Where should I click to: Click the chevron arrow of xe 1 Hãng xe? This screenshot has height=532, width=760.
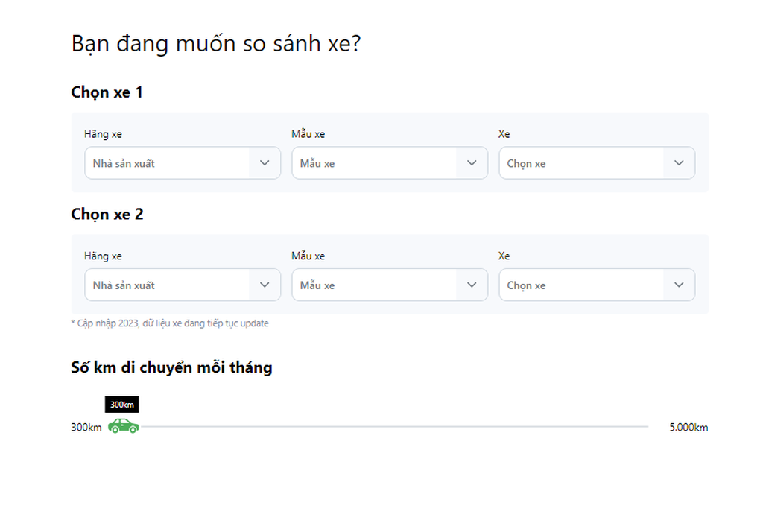[x=265, y=162]
